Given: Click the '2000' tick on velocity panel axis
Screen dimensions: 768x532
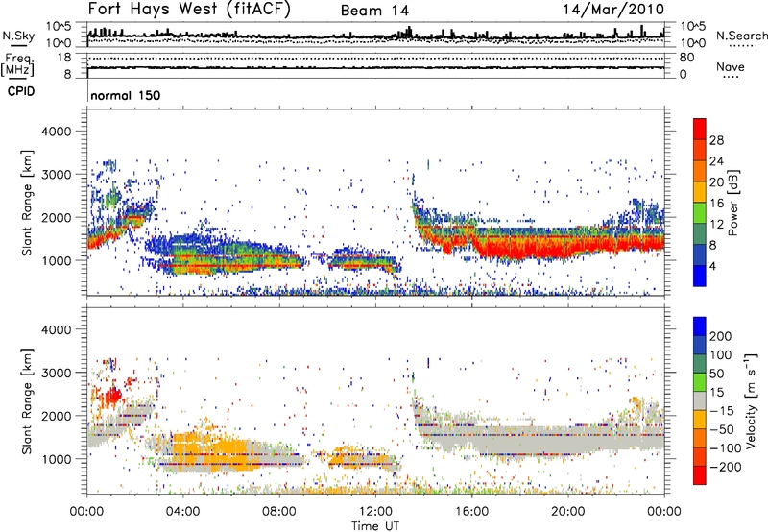Looking at the screenshot, I should click(56, 416).
